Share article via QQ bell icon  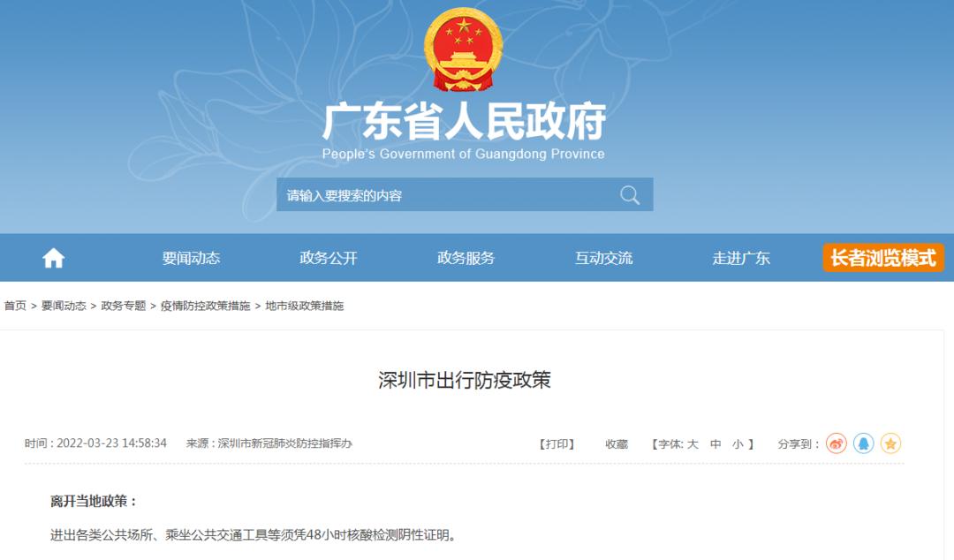(863, 443)
